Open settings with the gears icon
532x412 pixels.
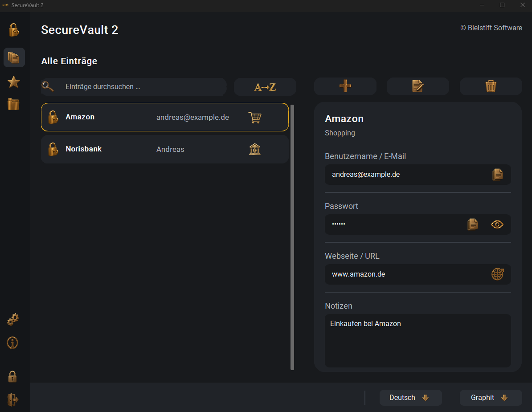coord(13,319)
